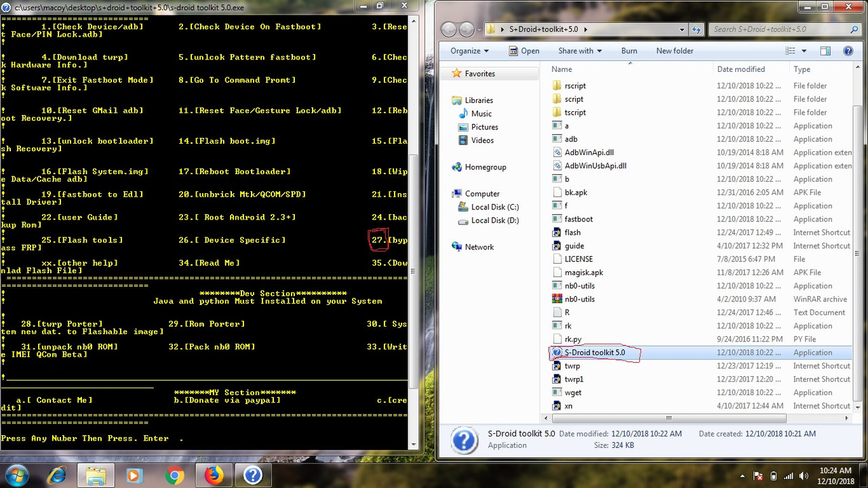The image size is (868, 488).
Task: Open the Videos library
Action: [x=482, y=140]
